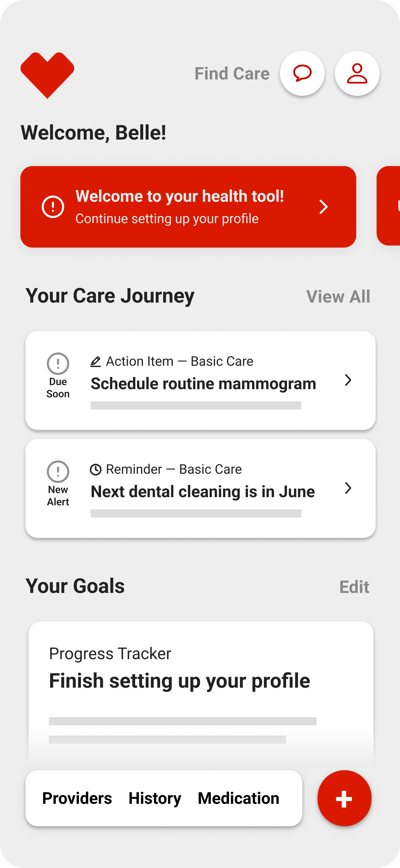This screenshot has height=868, width=400.
Task: Switch to the Medication tab
Action: (x=239, y=798)
